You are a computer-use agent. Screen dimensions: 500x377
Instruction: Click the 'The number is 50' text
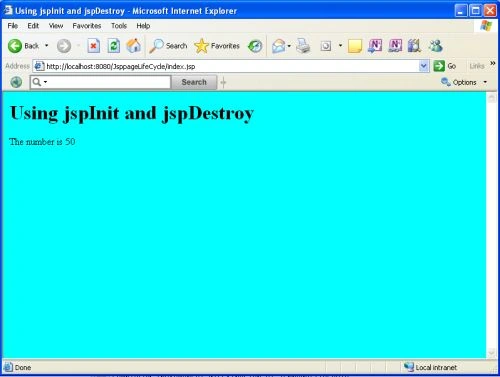point(42,142)
